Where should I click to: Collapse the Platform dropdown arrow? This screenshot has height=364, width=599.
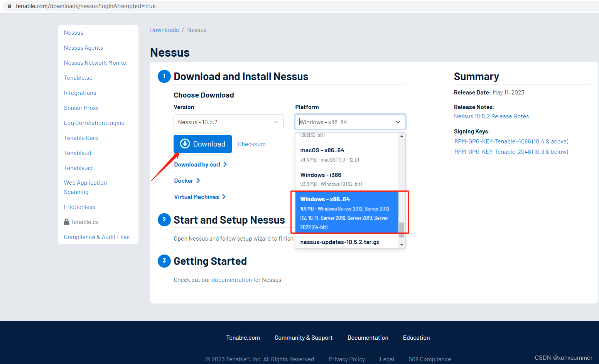tap(398, 122)
